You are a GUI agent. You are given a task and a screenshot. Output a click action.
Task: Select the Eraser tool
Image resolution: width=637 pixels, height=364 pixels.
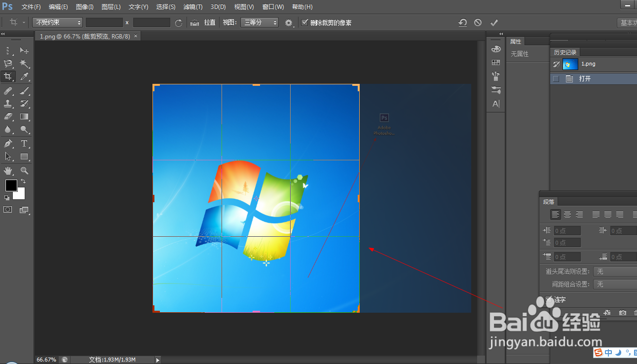pos(8,116)
